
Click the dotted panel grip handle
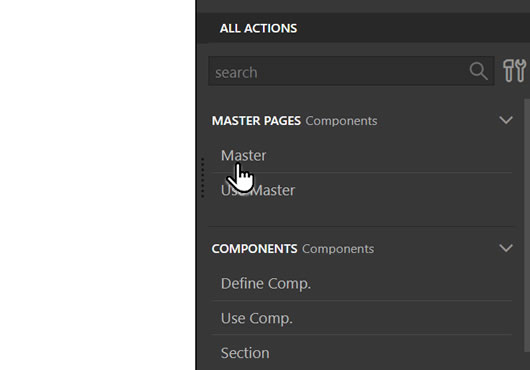pyautogui.click(x=202, y=178)
